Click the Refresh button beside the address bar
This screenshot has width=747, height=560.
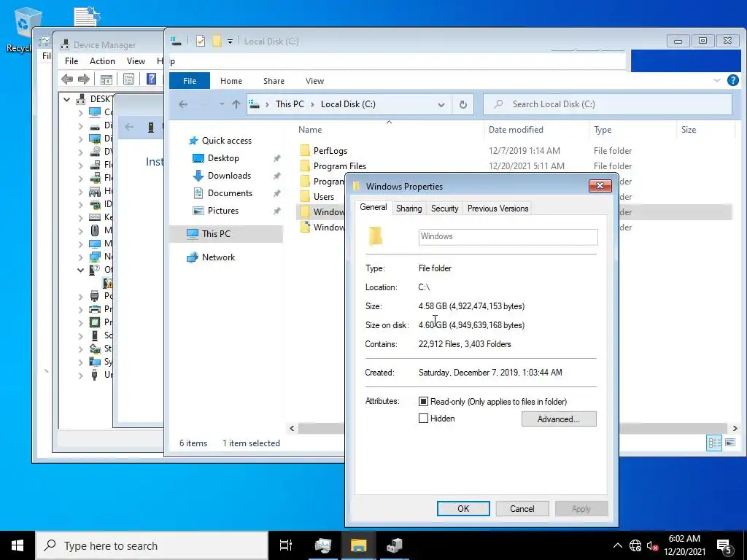[x=462, y=104]
